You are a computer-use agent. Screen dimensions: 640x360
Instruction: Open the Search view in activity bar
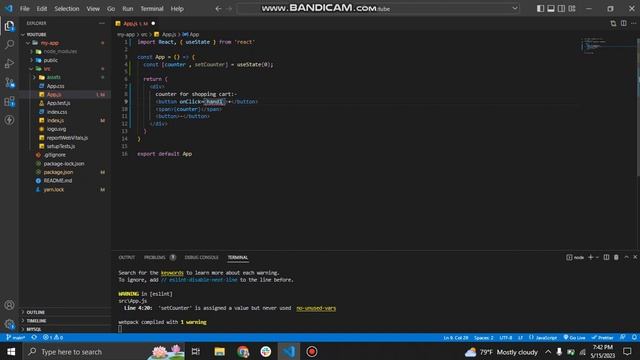(x=9, y=44)
